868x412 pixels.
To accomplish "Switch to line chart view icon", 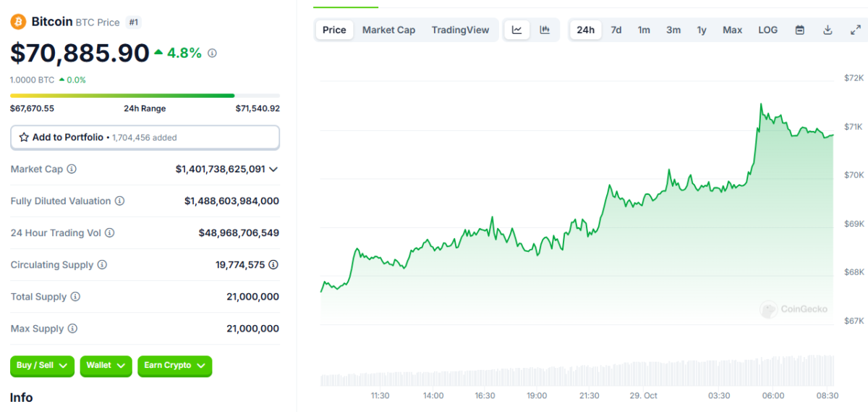I will 517,30.
